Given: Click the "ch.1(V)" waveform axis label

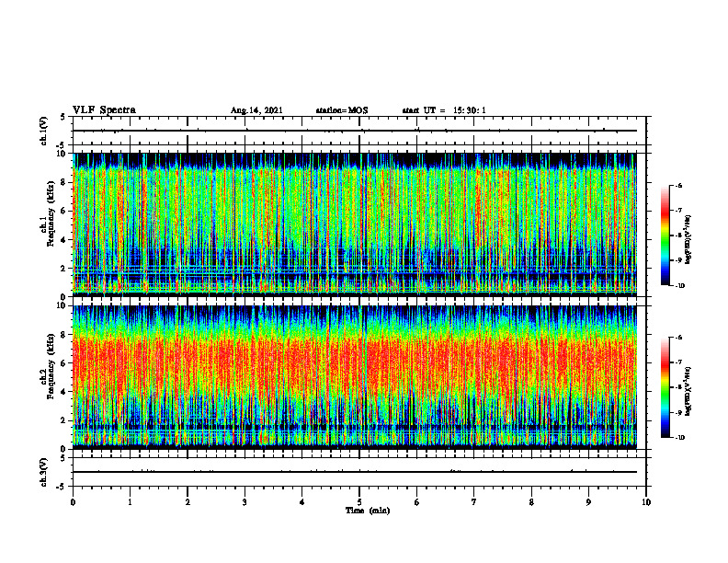Looking at the screenshot, I should point(44,131).
